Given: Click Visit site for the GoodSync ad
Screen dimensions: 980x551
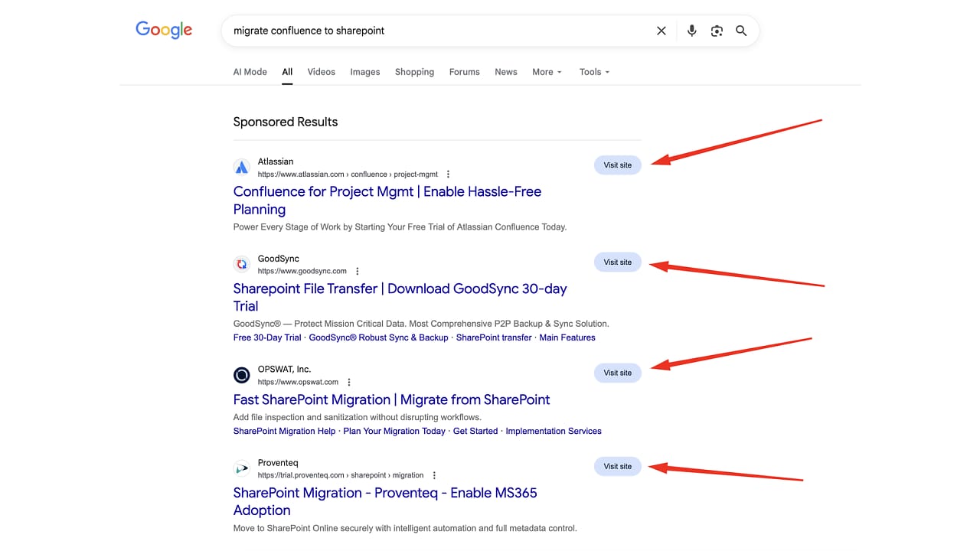Looking at the screenshot, I should pos(618,262).
